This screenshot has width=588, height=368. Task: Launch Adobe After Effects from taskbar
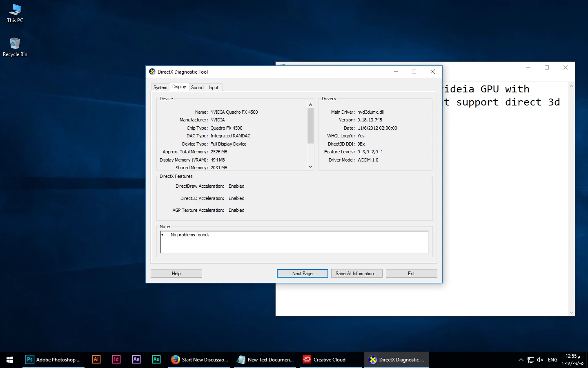coord(136,360)
